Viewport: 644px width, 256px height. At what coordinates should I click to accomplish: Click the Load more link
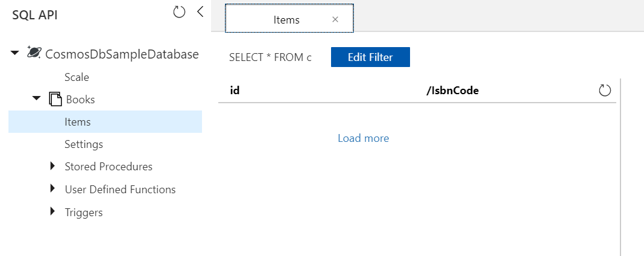click(363, 138)
